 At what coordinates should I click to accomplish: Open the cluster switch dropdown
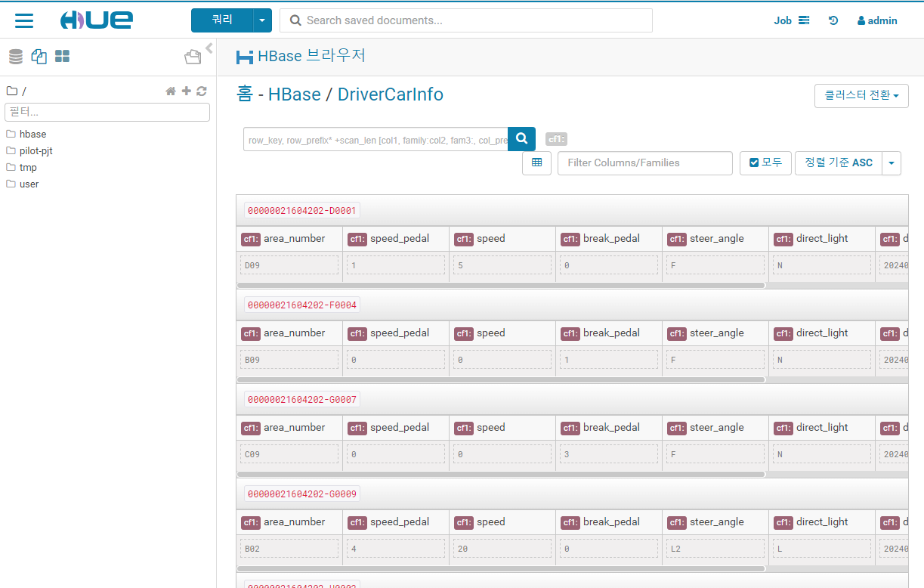[861, 96]
